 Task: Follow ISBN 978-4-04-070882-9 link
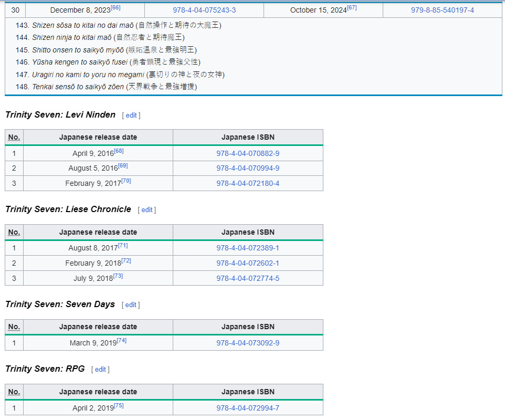[248, 153]
